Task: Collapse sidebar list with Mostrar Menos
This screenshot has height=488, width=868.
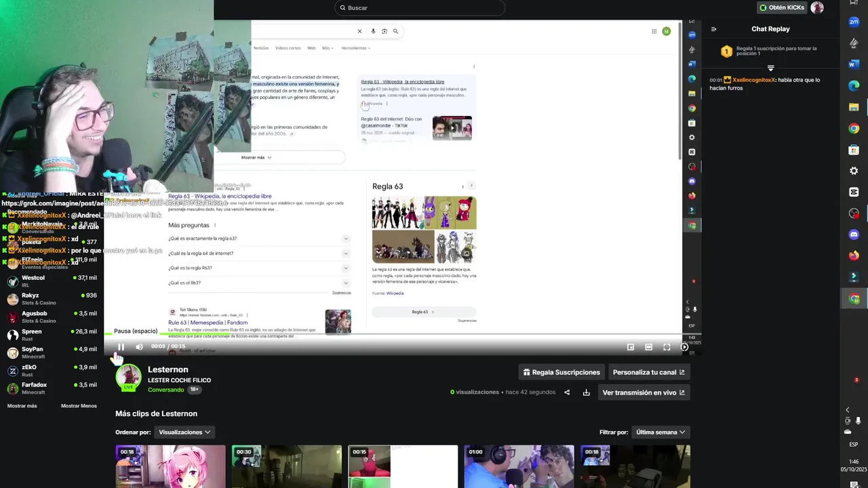Action: click(79, 406)
